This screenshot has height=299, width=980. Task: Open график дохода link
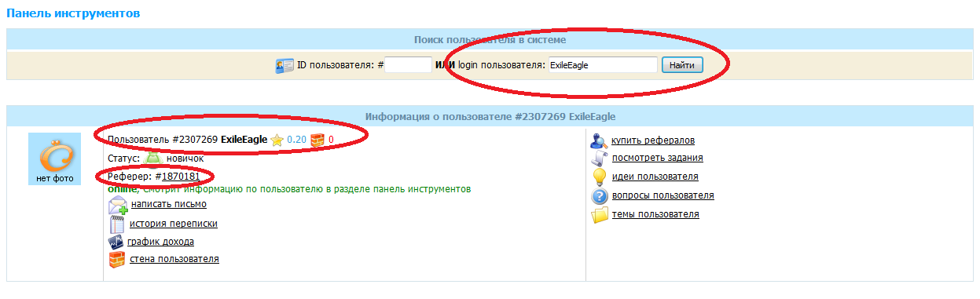[x=160, y=242]
